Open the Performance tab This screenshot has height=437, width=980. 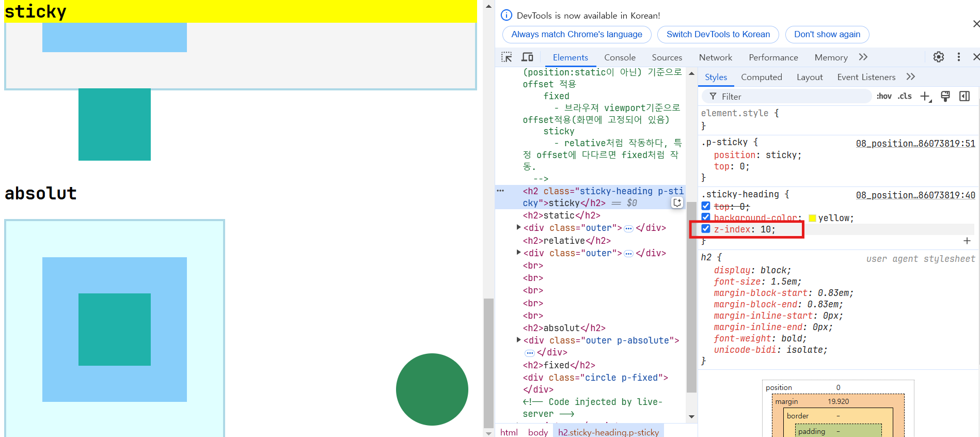pyautogui.click(x=773, y=57)
